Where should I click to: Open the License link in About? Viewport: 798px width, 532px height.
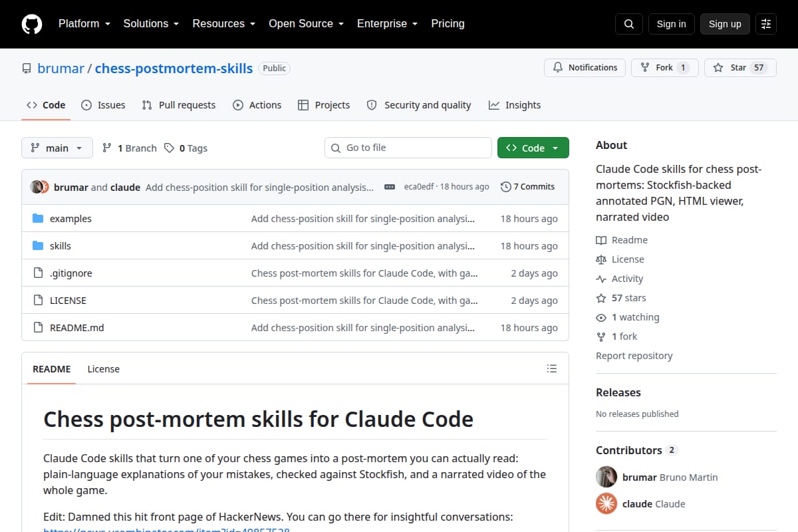(x=620, y=259)
